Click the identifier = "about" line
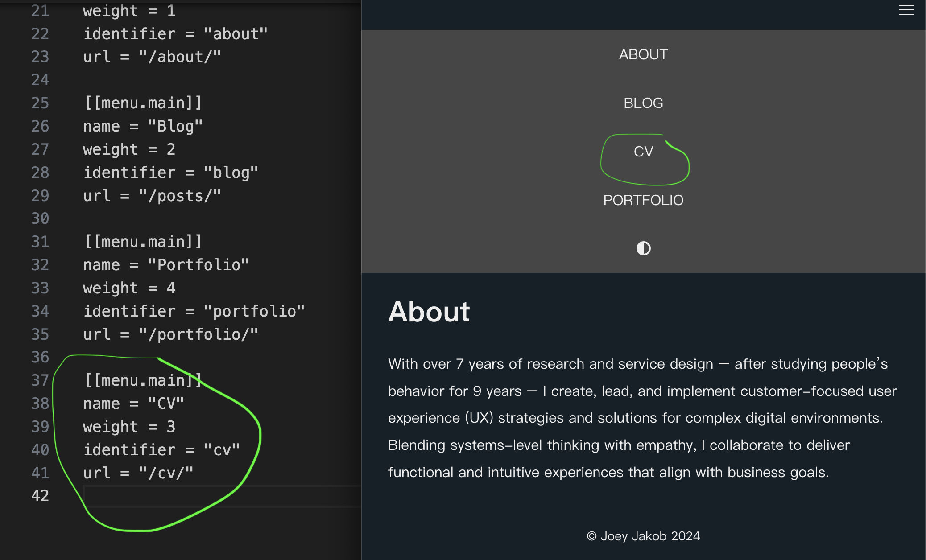This screenshot has width=926, height=560. click(175, 34)
